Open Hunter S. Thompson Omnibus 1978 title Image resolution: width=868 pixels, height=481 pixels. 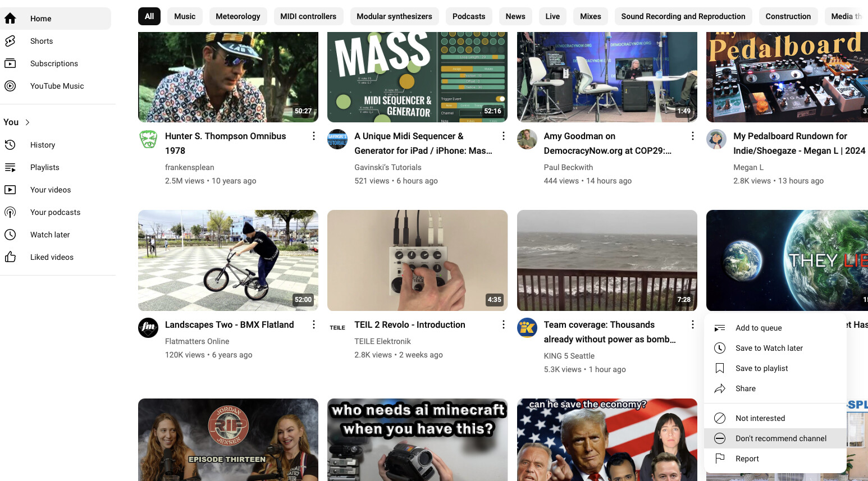226,143
